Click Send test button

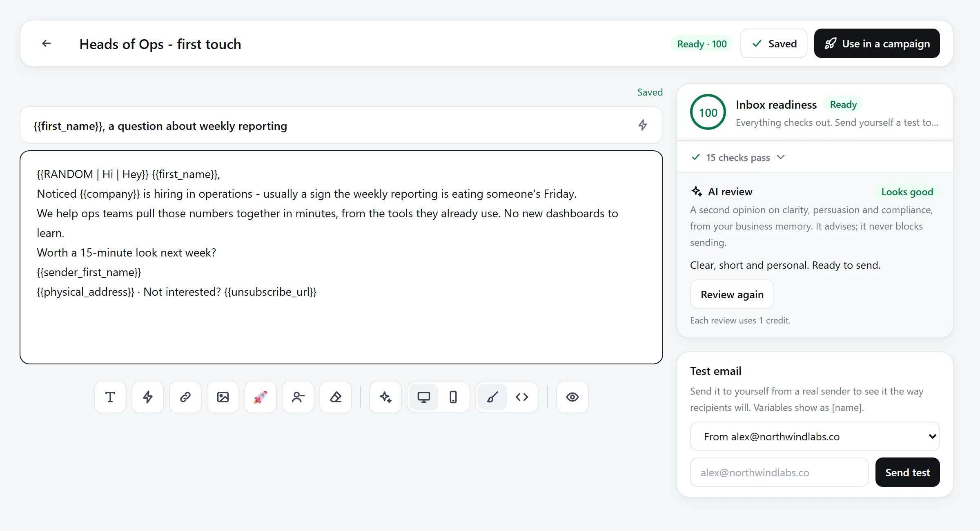pos(908,472)
